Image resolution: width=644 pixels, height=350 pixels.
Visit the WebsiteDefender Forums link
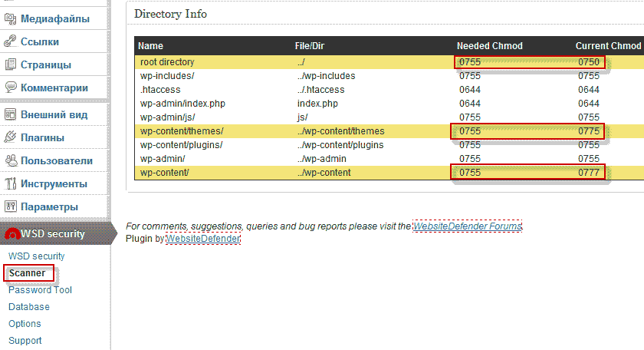tap(468, 226)
